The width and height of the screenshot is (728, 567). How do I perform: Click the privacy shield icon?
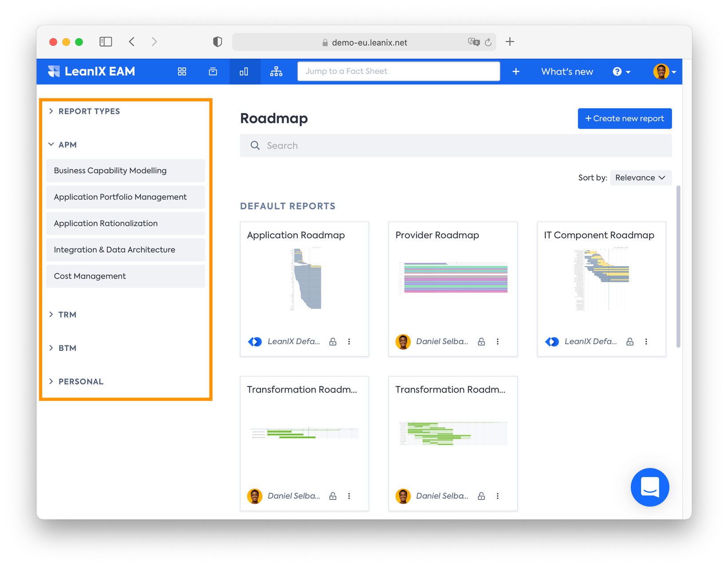click(218, 42)
